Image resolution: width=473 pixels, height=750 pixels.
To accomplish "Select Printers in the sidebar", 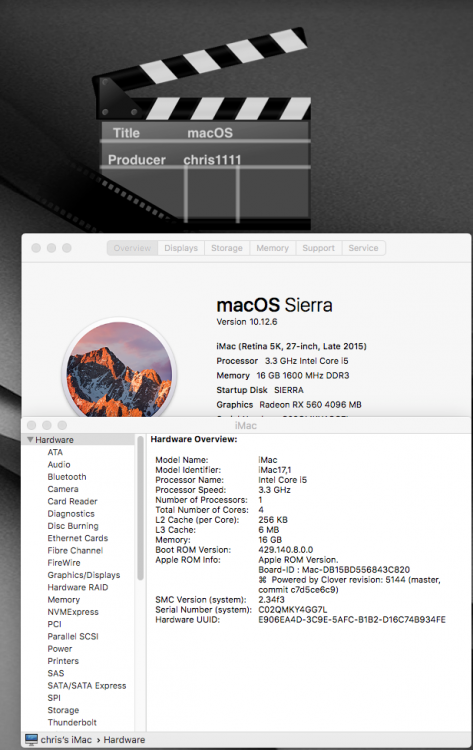I will click(63, 661).
